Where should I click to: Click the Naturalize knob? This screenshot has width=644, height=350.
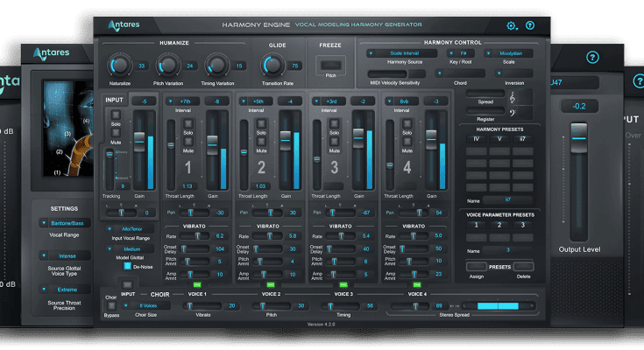(x=120, y=65)
